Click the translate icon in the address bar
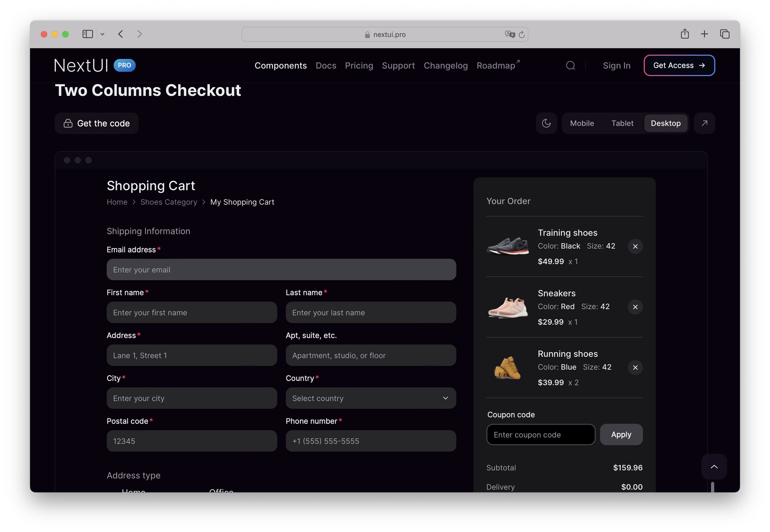The width and height of the screenshot is (770, 532). click(x=510, y=34)
